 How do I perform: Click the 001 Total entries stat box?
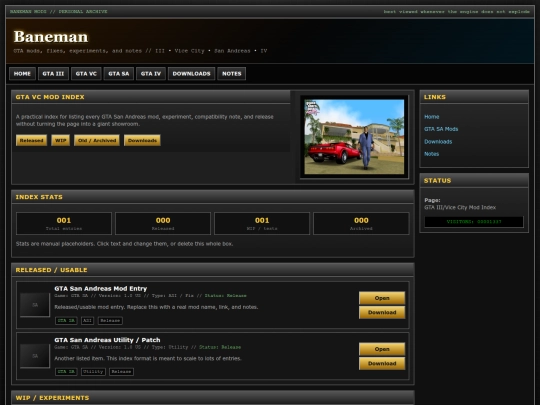64,224
